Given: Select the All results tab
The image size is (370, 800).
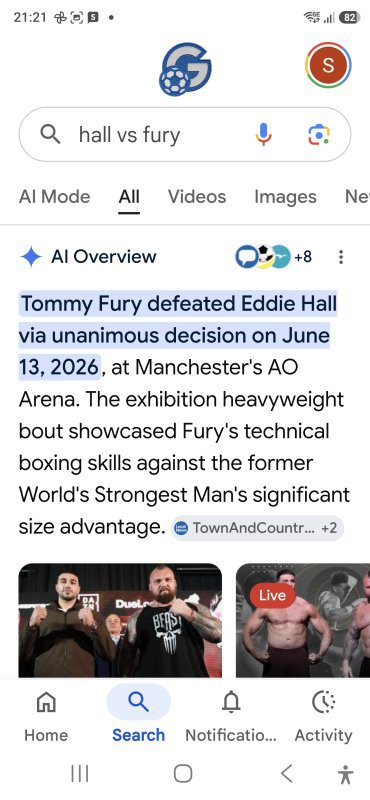Looking at the screenshot, I should point(129,196).
